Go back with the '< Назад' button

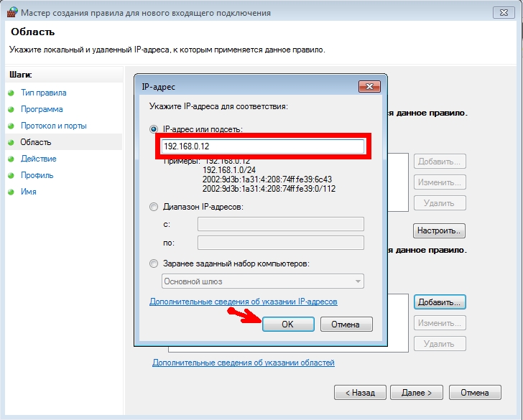coord(360,393)
